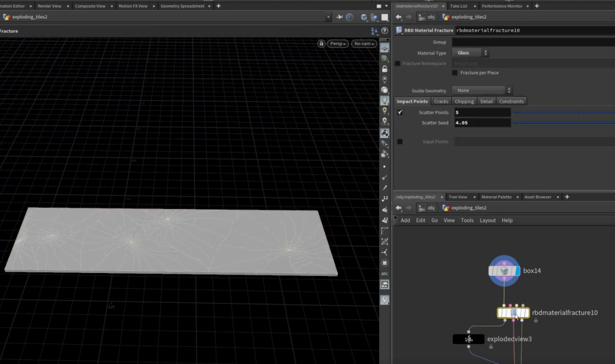Viewport: 615px width, 364px height.
Task: Click the pin pane icon in path bar
Action: 339,17
